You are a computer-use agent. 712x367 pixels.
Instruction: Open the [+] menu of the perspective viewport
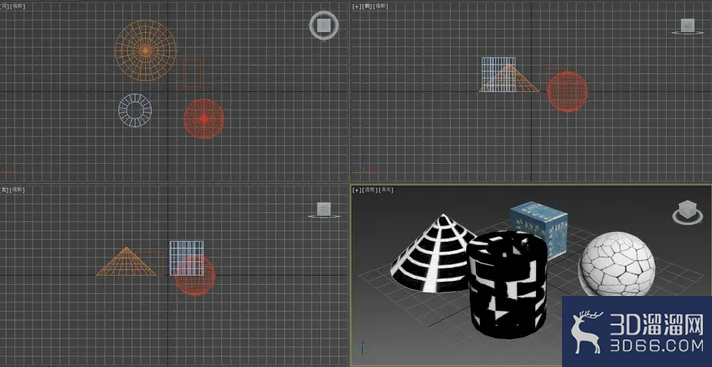[x=357, y=190]
